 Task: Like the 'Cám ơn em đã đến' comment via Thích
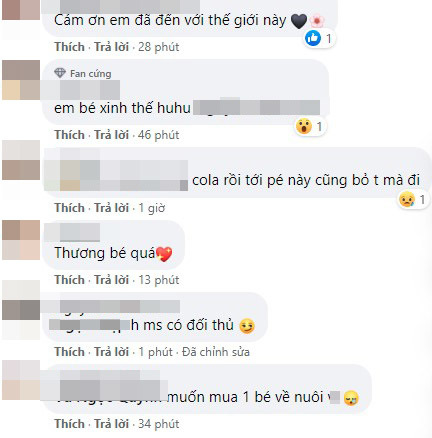coord(69,47)
